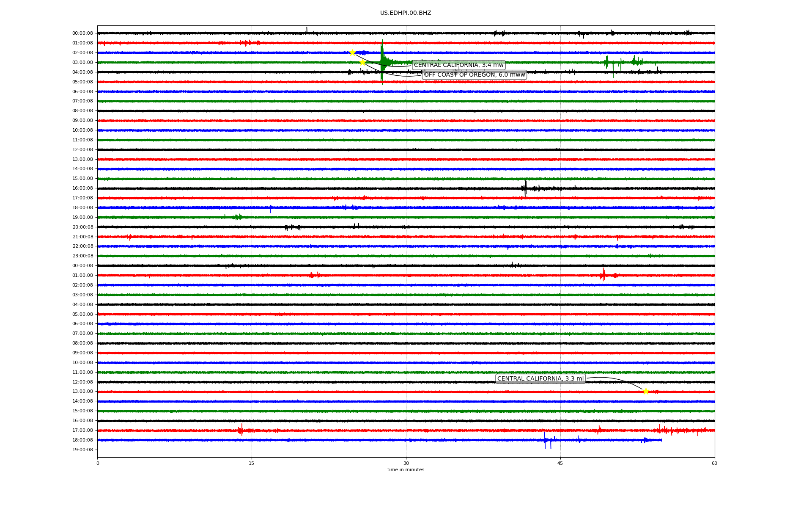Click the plot title US.EDHPI.00.BHZ
Screen dimensions: 812x508
click(x=406, y=13)
